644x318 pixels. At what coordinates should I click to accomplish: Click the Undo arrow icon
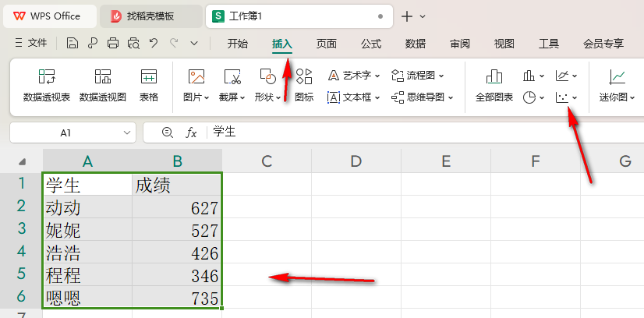pyautogui.click(x=154, y=43)
